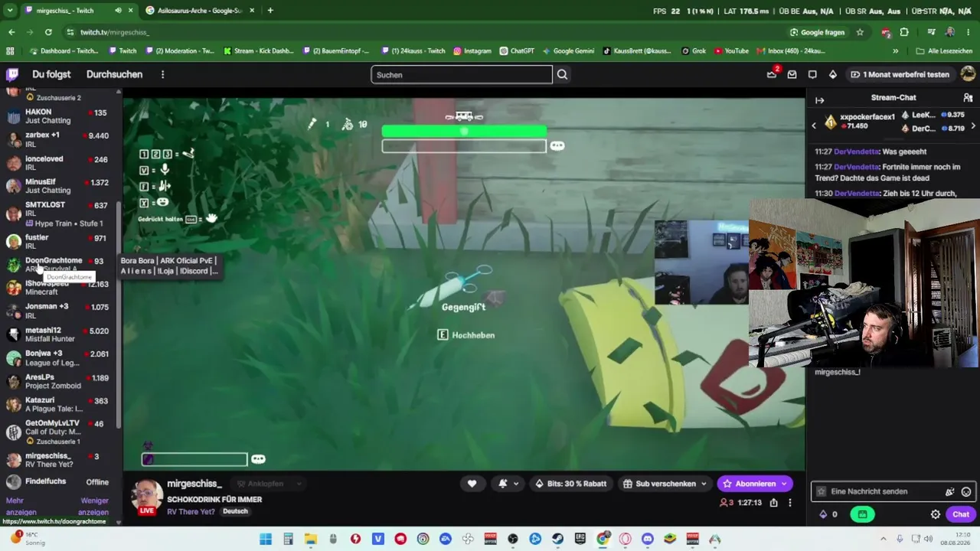The height and width of the screenshot is (551, 980).
Task: Click the RV There Yet? game link
Action: pos(191,511)
